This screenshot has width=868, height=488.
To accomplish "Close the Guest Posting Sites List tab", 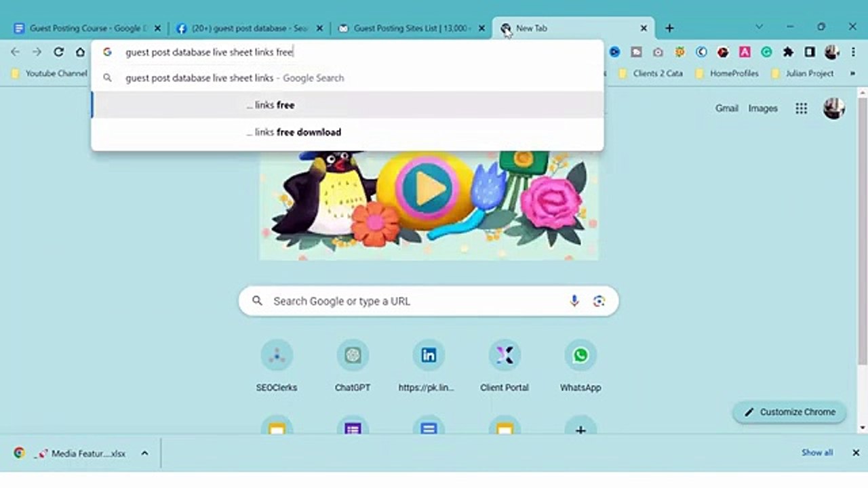I will point(481,28).
